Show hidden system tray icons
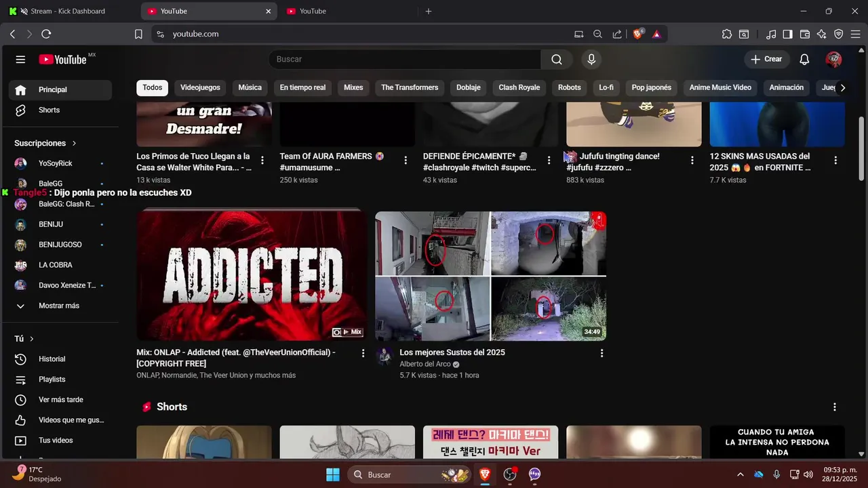868x488 pixels. coord(740,474)
